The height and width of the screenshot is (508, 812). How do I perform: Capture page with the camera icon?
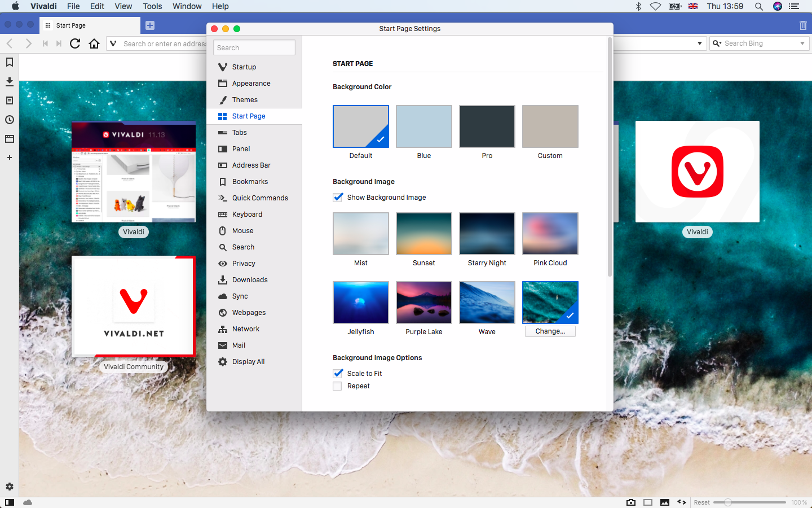click(x=631, y=502)
